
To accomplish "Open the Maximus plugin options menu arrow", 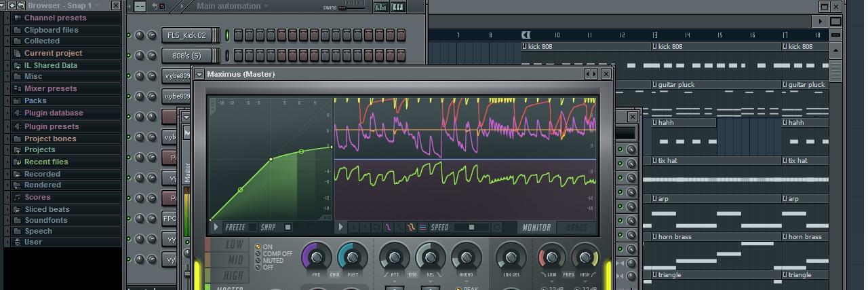I will [199, 74].
